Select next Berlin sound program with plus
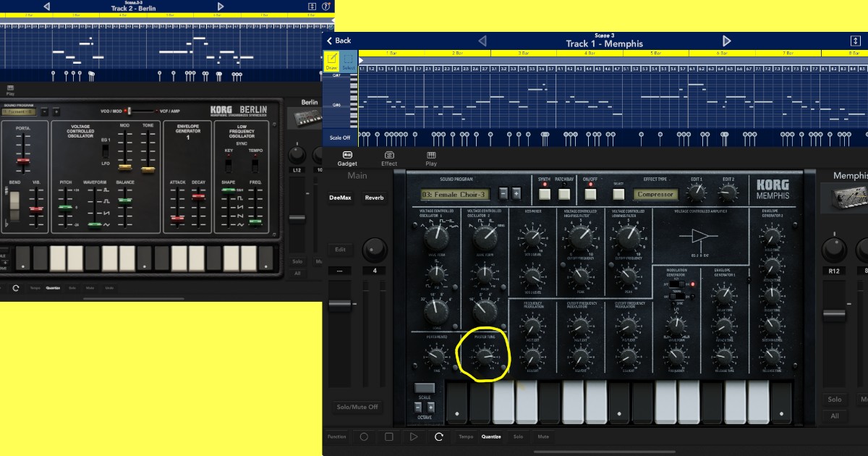Screen dimensions: 868x456 56,111
